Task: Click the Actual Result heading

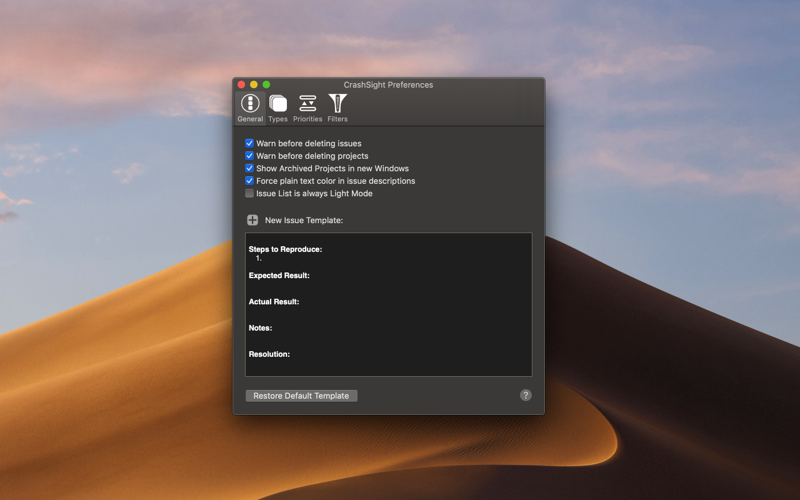Action: (x=274, y=302)
